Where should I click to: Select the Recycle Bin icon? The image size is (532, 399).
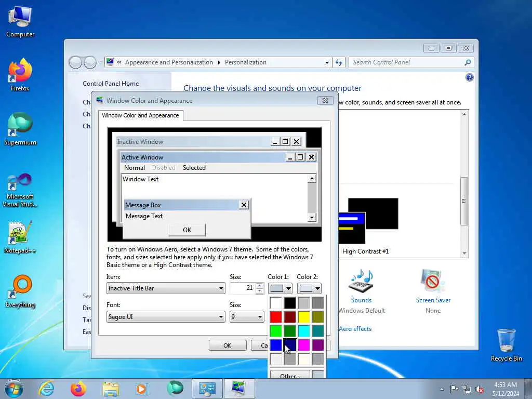(x=506, y=345)
